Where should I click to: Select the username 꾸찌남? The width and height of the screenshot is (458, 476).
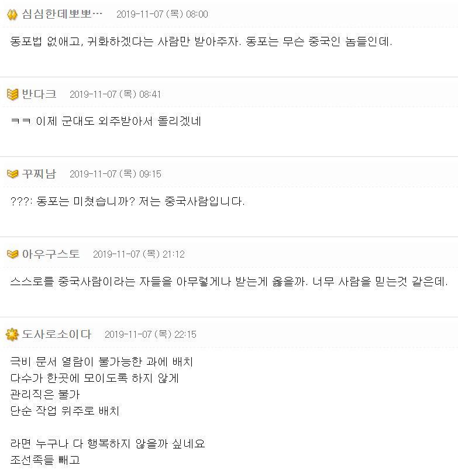click(x=39, y=174)
